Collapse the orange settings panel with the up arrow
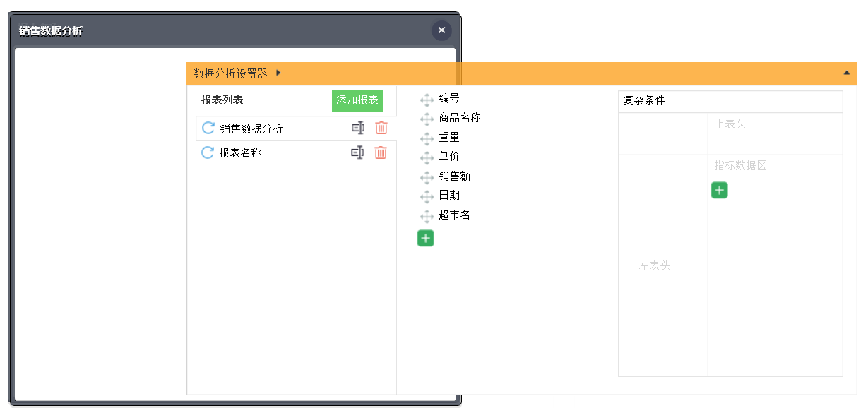The width and height of the screenshot is (868, 408). point(846,73)
